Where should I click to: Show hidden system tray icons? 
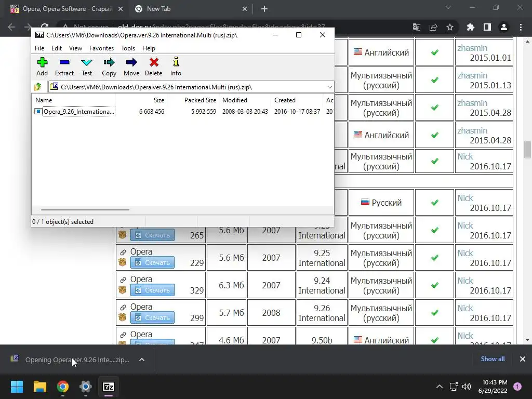point(440,387)
